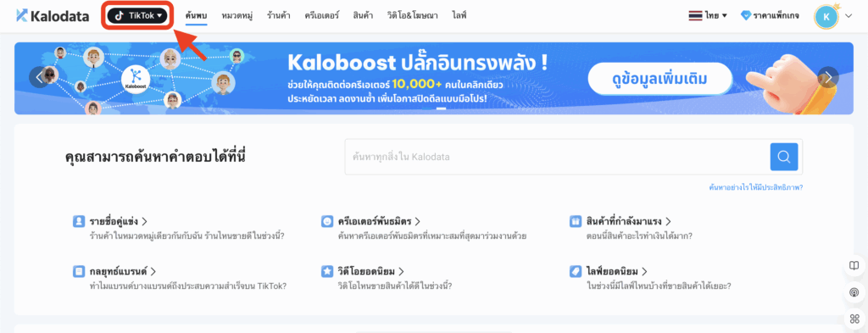Click text วิดีโอไหนขายสินค้าได้ดีในช่วงนี้?
The image size is (868, 333).
coord(395,286)
